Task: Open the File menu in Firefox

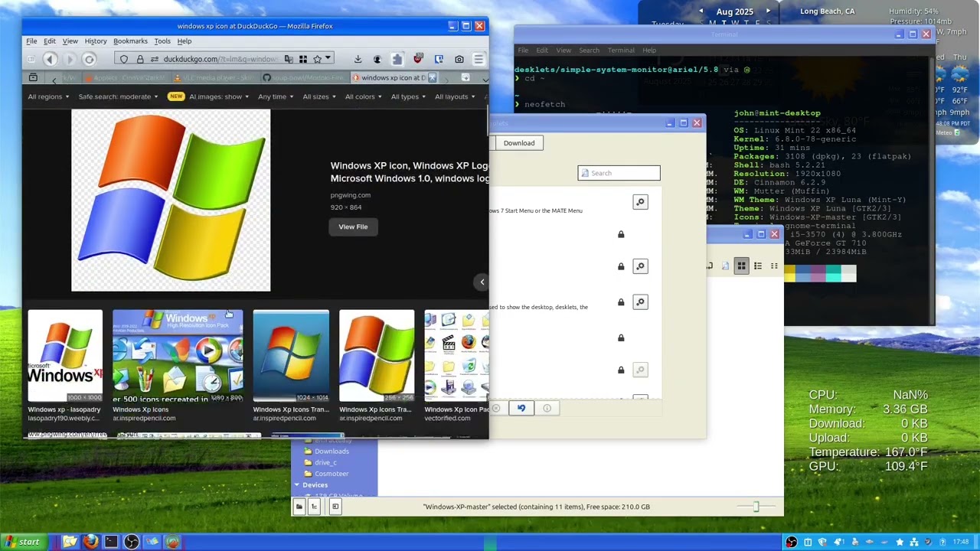Action: 31,41
